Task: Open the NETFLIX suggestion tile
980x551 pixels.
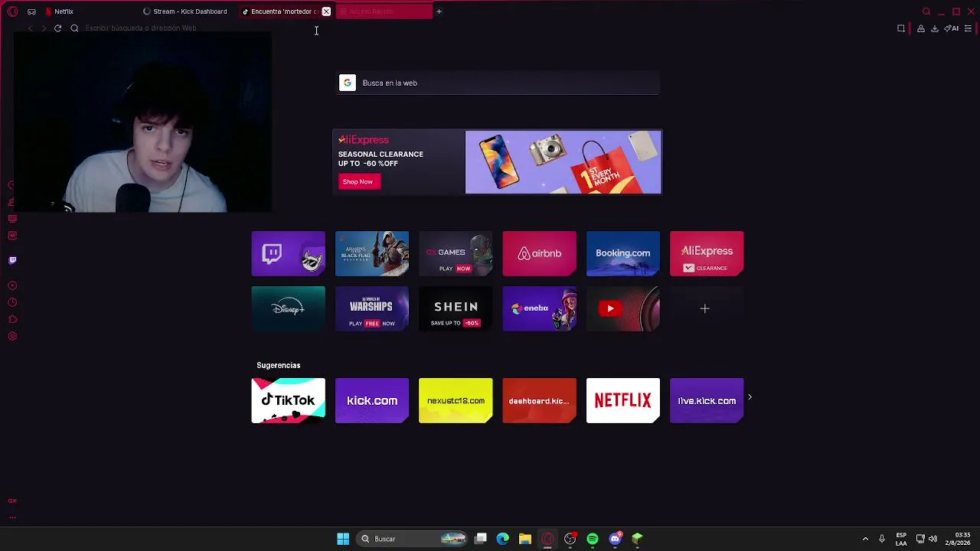Action: pos(623,400)
